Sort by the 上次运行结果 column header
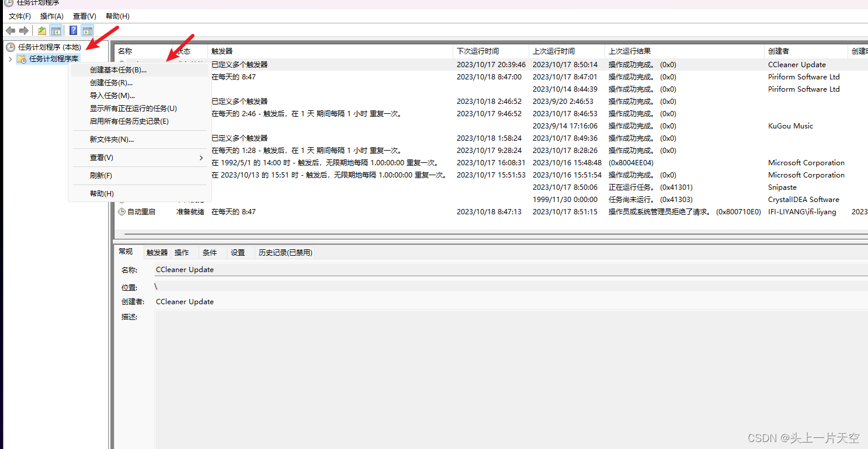The height and width of the screenshot is (449, 868). pyautogui.click(x=685, y=51)
